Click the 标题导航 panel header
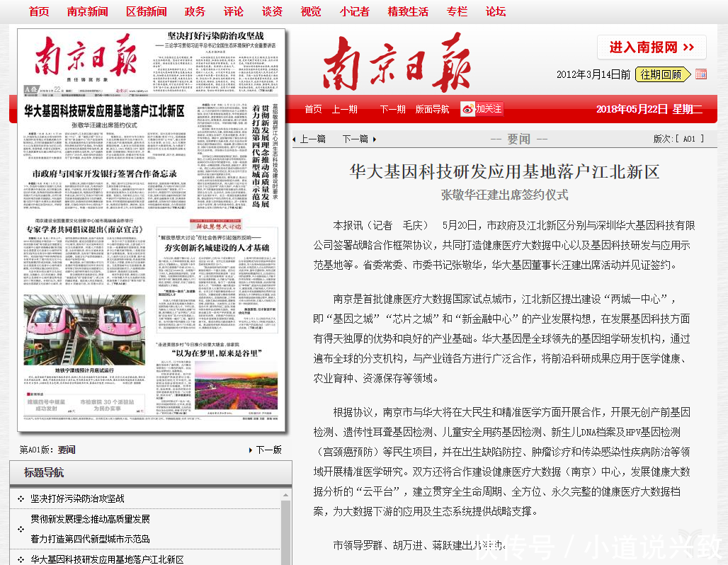Screen dimensions: 728x565 tap(151, 473)
